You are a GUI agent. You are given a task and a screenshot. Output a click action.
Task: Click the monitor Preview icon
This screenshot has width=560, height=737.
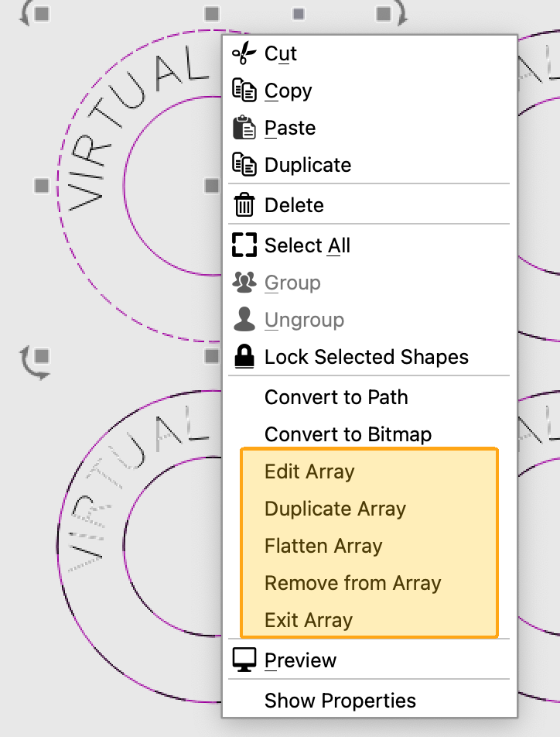click(x=244, y=660)
